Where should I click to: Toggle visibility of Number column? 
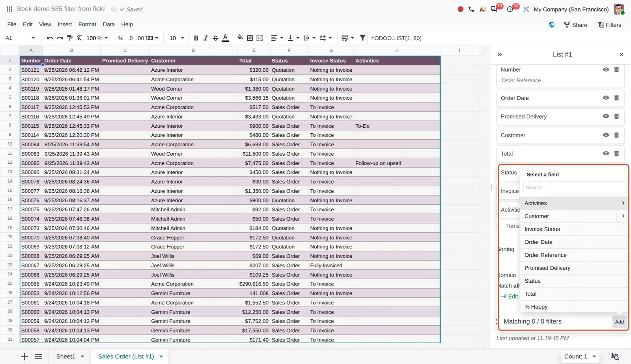click(606, 69)
